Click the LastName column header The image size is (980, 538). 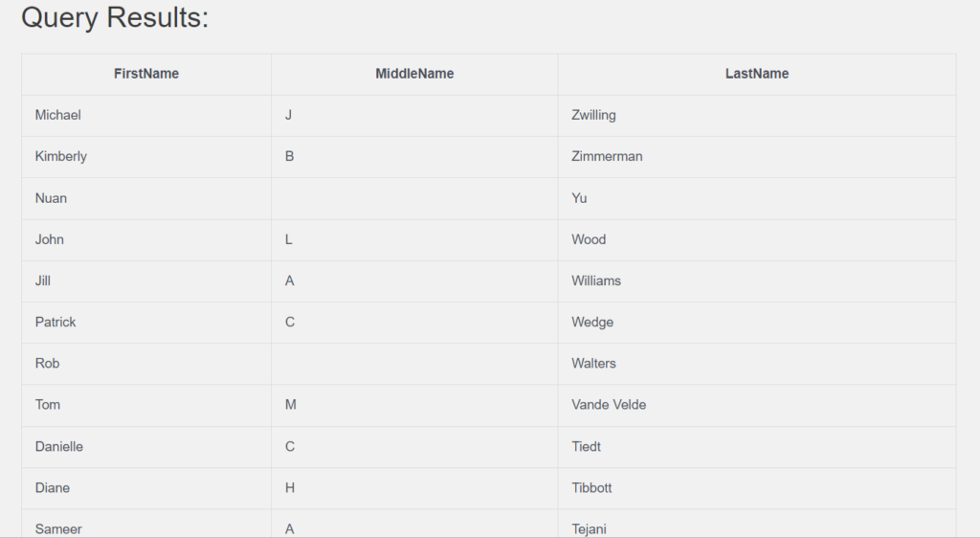pos(756,74)
